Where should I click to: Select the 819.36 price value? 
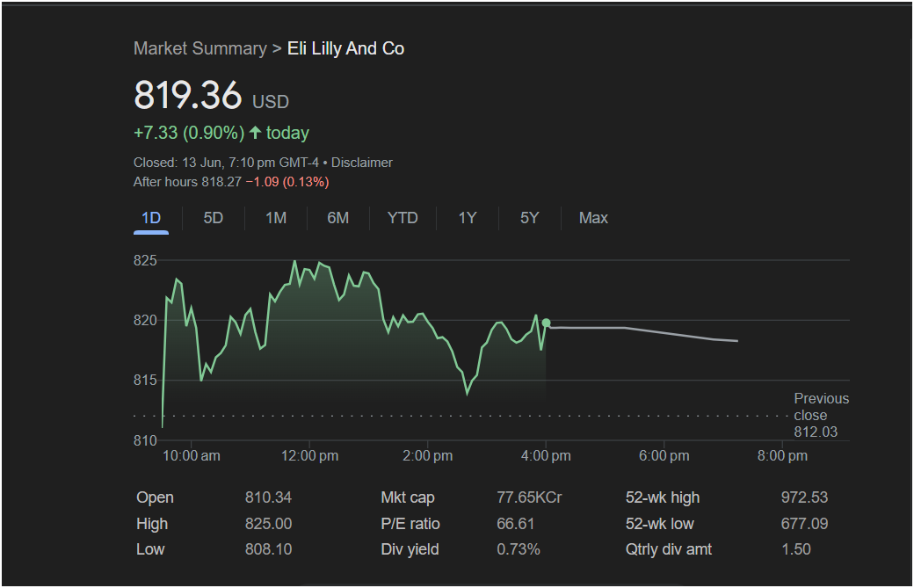(188, 95)
